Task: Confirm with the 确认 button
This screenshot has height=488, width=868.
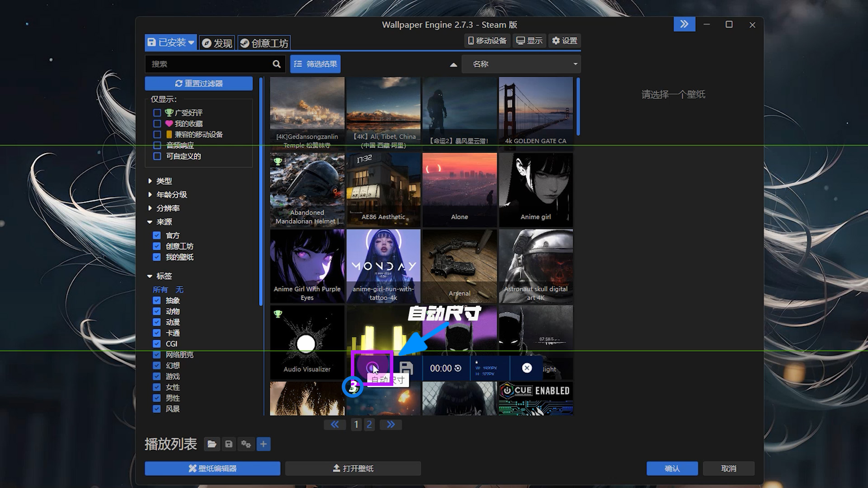Action: click(672, 469)
